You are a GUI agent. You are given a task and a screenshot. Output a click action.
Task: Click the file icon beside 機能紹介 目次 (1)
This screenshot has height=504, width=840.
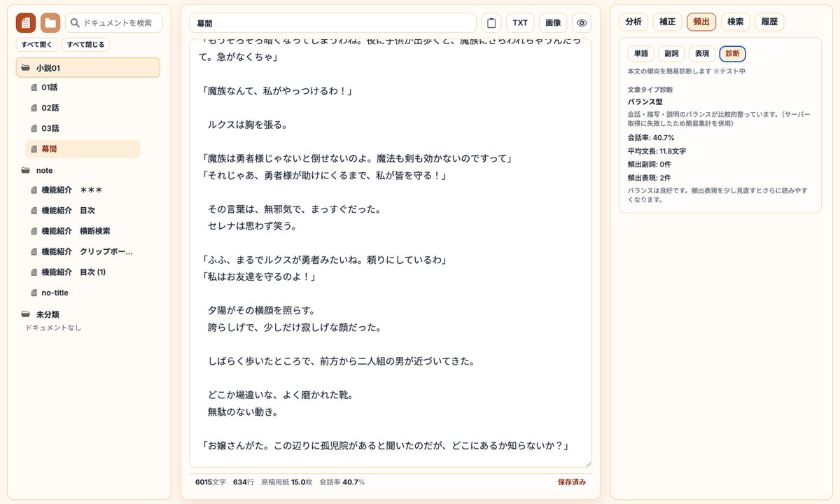point(34,272)
